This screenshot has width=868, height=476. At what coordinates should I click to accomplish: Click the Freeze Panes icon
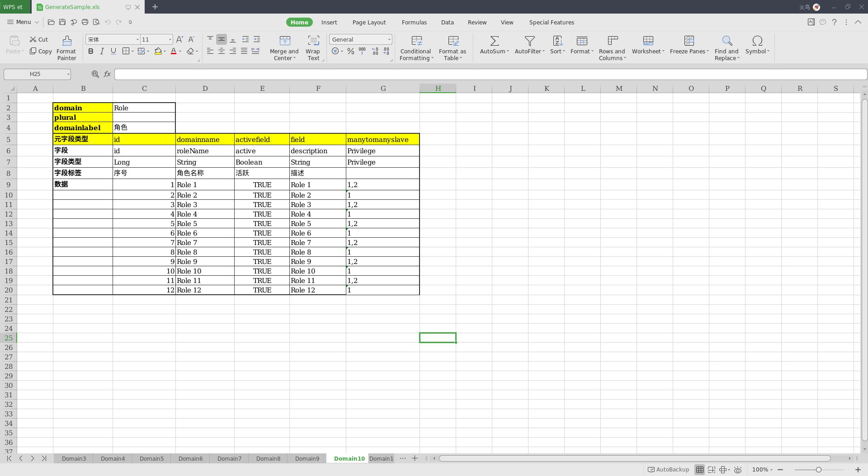689,41
